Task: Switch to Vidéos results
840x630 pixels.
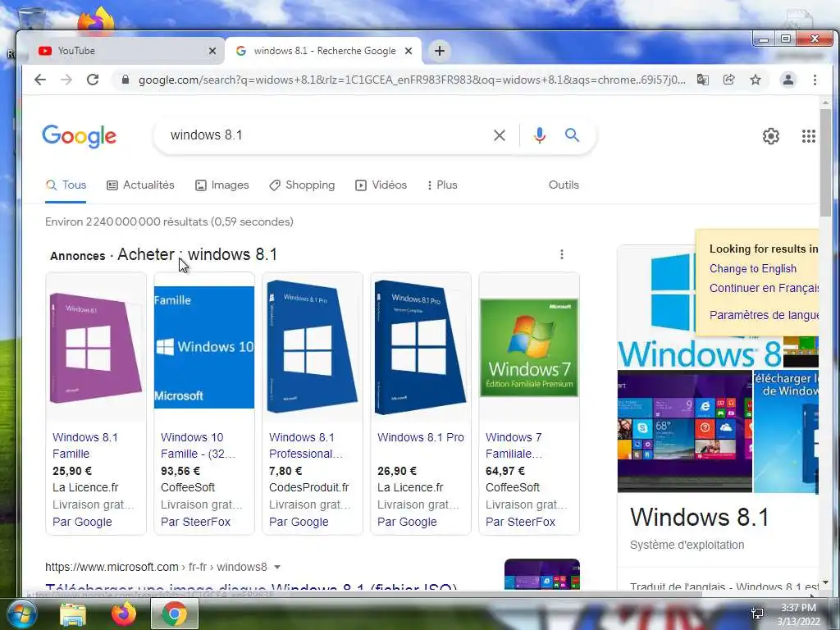Action: click(x=381, y=185)
